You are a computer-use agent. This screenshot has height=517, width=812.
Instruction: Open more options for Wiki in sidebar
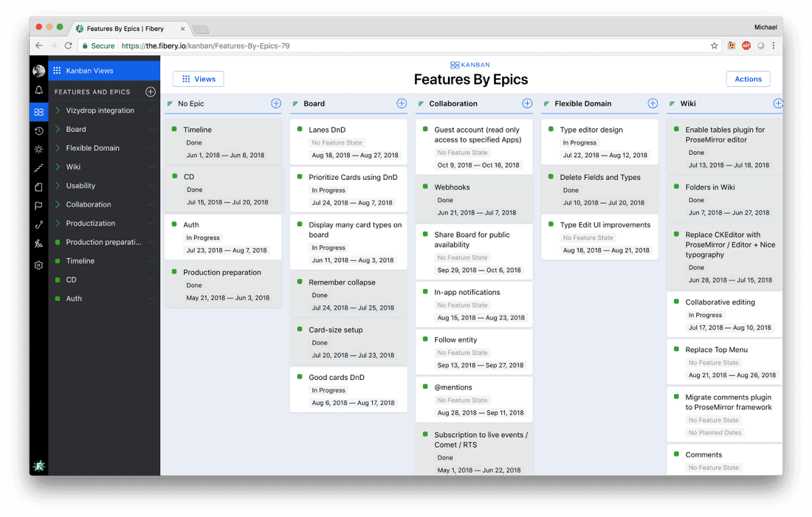(151, 167)
